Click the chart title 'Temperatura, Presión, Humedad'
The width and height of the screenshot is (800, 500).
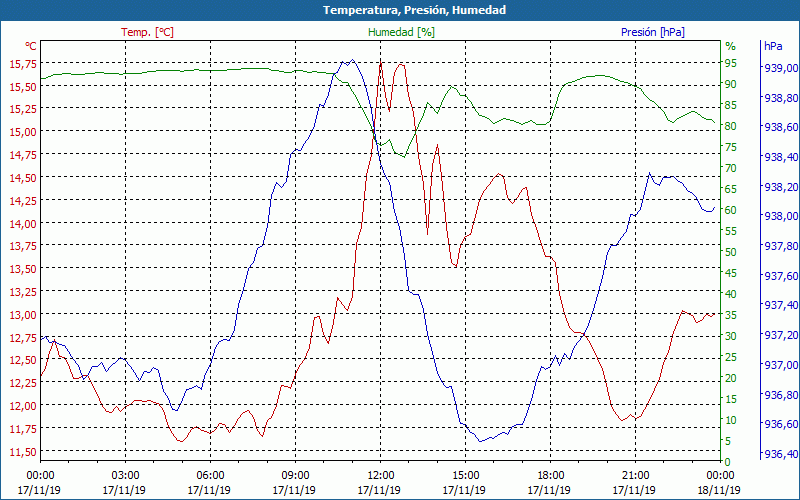[x=414, y=10]
